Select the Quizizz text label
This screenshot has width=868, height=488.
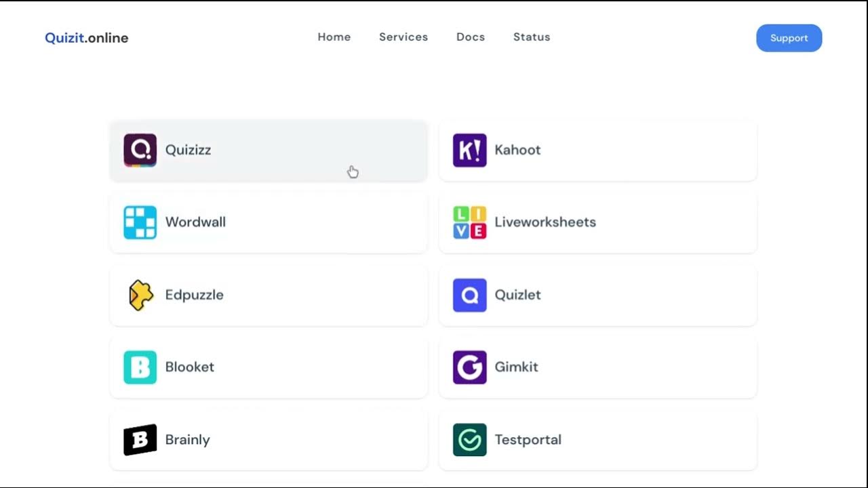tap(188, 150)
